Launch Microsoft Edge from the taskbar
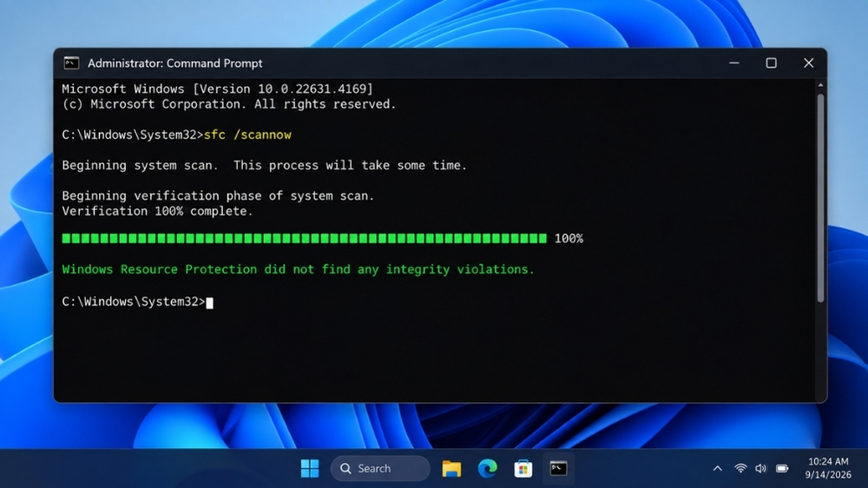 (x=488, y=469)
